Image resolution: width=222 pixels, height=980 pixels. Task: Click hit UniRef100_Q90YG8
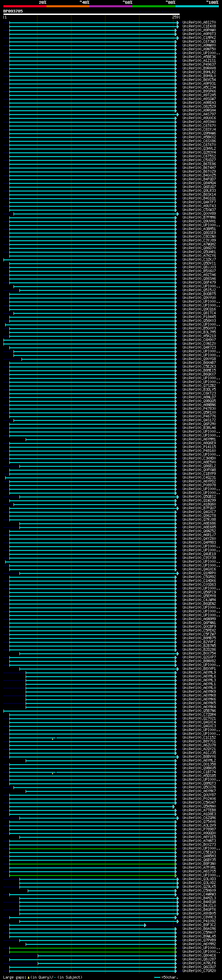tap(199, 359)
